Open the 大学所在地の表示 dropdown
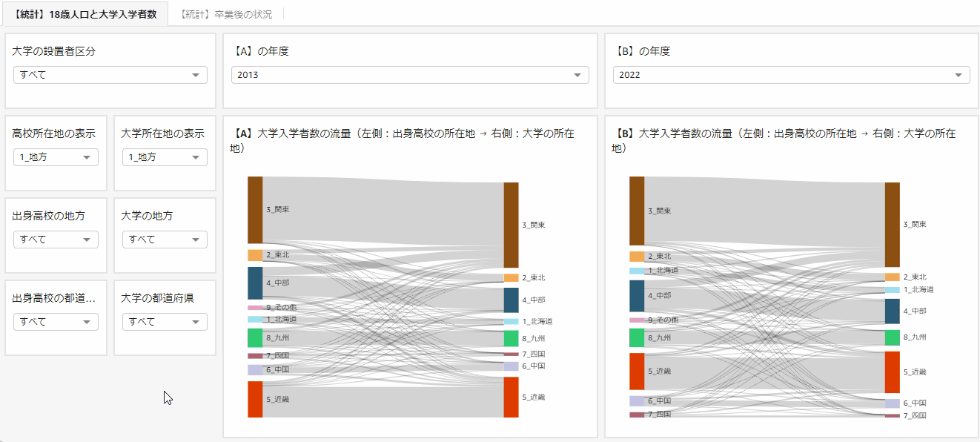The width and height of the screenshot is (980, 442). coord(165,157)
